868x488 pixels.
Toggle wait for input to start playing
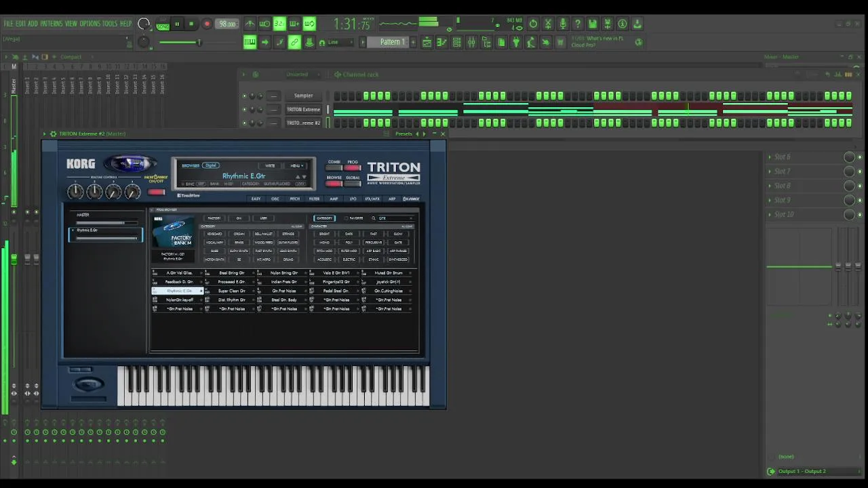(264, 24)
